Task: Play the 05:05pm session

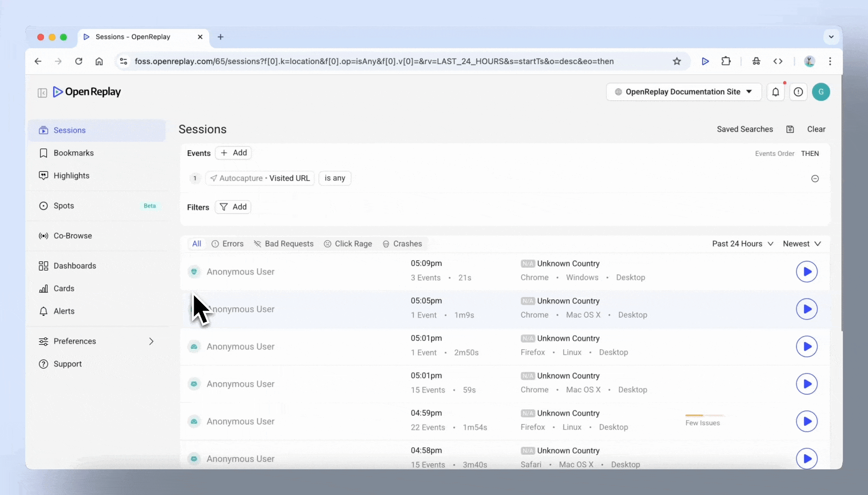Action: [807, 309]
